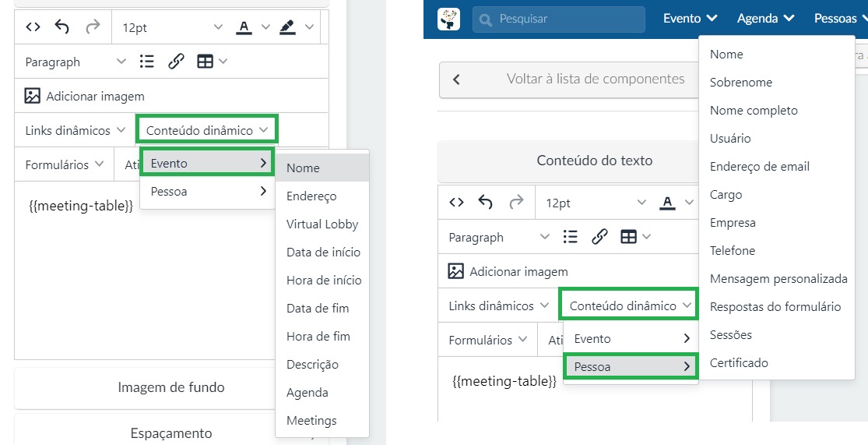
Task: Click text color A icon in left editor
Action: pos(244,27)
